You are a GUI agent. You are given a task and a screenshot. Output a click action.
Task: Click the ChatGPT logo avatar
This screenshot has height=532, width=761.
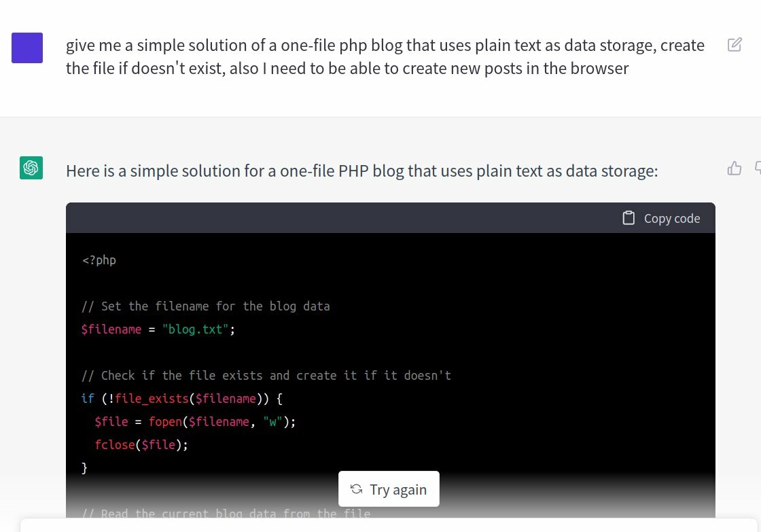pos(31,167)
